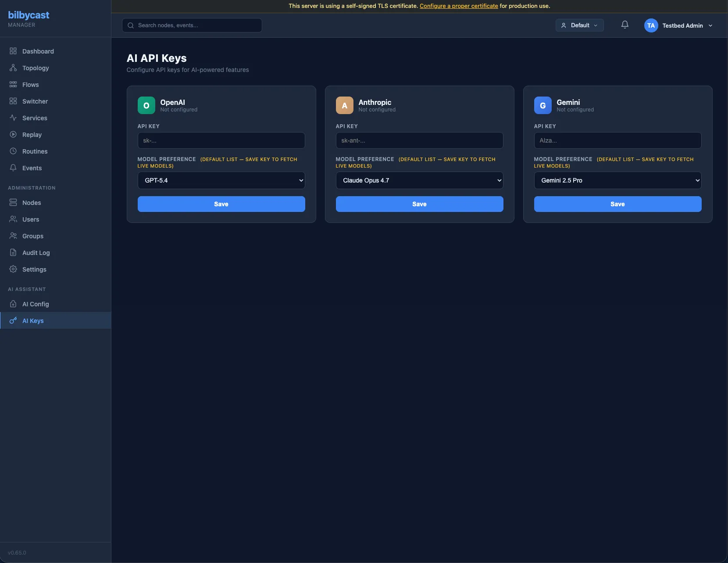Go to Dashboard in sidebar
Viewport: 728px width, 563px height.
[x=55, y=51]
